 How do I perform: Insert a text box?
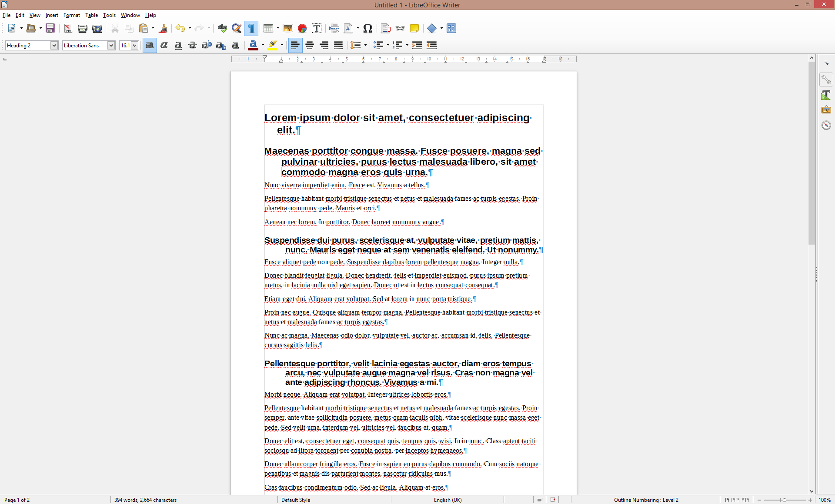click(317, 28)
